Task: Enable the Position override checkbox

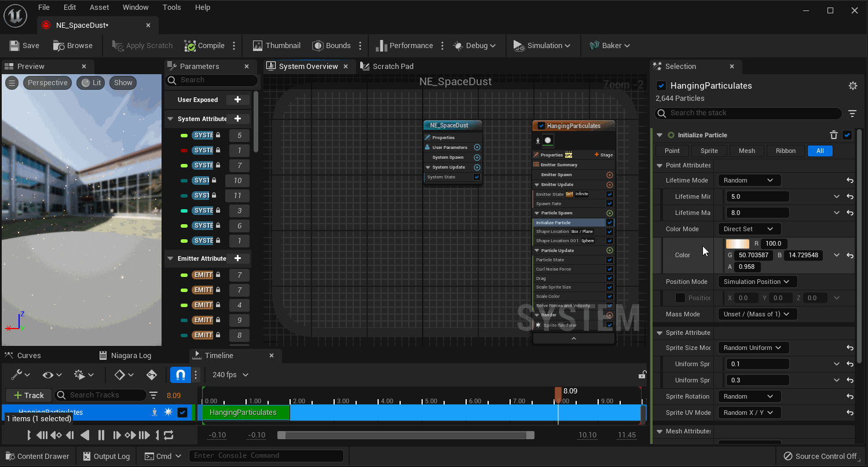Action: click(680, 298)
